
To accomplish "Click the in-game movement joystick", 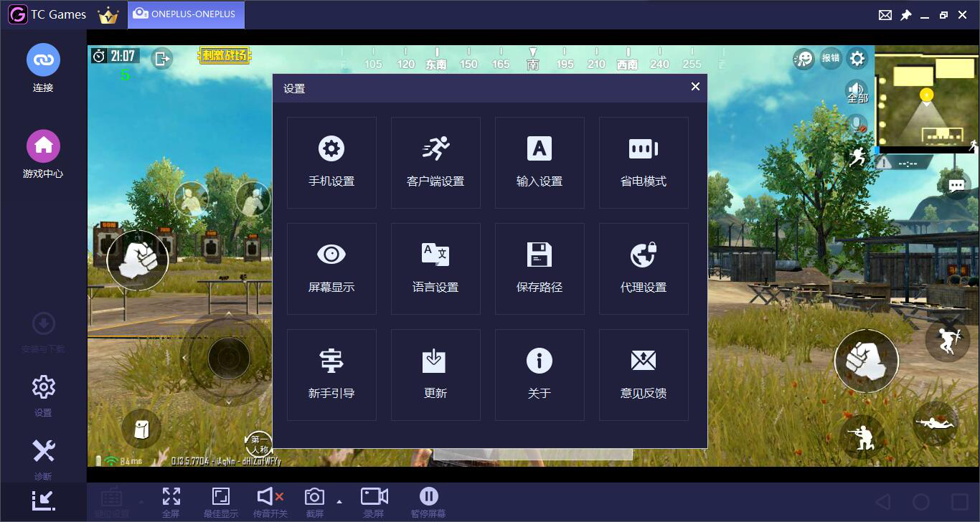I will tap(229, 356).
